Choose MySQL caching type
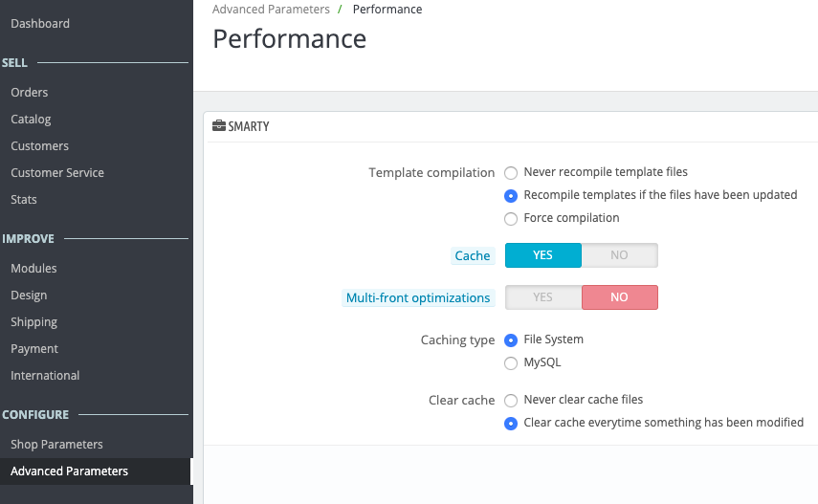Screen dimensions: 818x504 (511, 363)
